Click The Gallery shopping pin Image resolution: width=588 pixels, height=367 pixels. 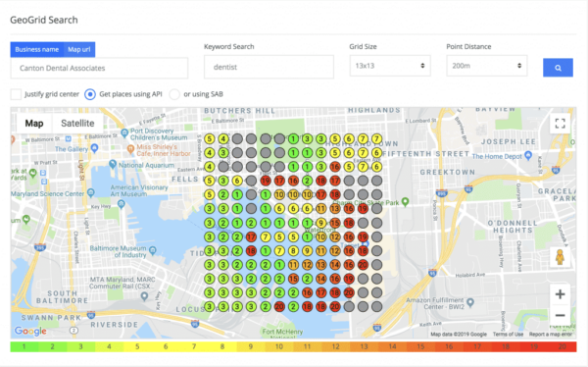(94, 148)
